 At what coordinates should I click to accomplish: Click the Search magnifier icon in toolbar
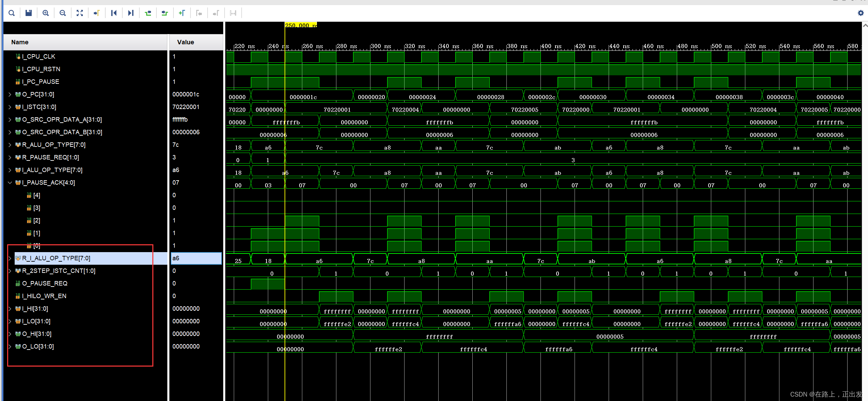(x=12, y=13)
